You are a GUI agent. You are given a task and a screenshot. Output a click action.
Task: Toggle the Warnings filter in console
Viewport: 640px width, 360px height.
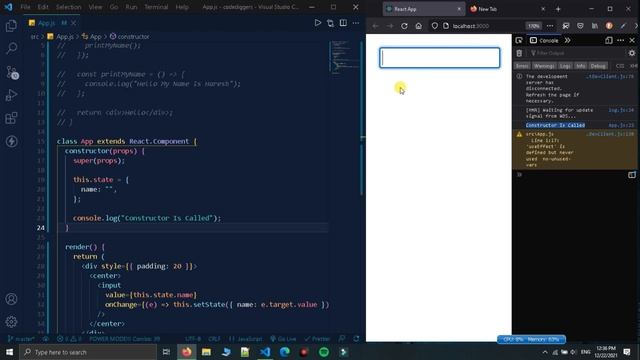click(544, 66)
